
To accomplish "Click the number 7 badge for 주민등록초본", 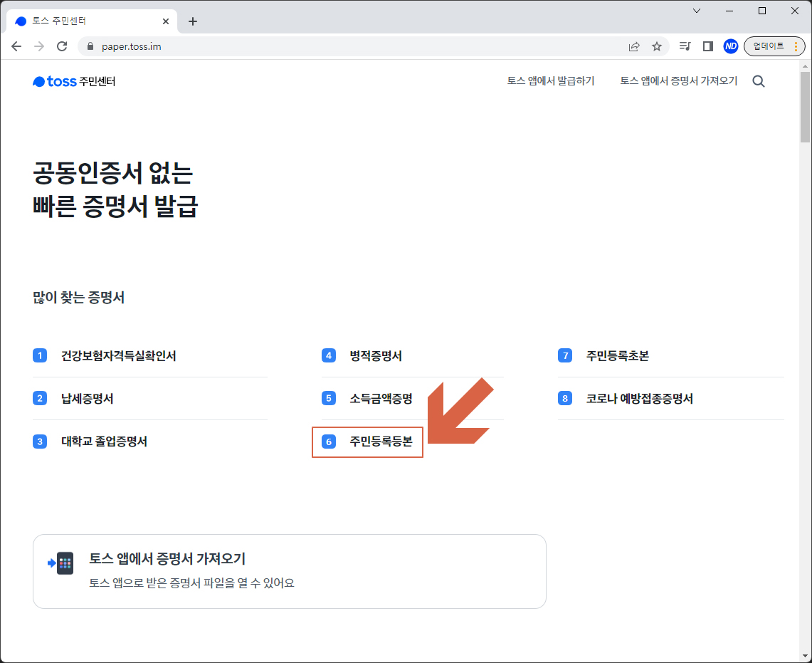I will point(565,355).
